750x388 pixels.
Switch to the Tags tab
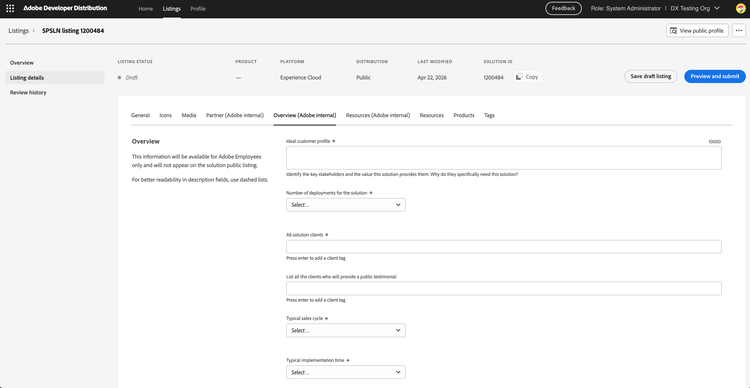[x=489, y=115]
